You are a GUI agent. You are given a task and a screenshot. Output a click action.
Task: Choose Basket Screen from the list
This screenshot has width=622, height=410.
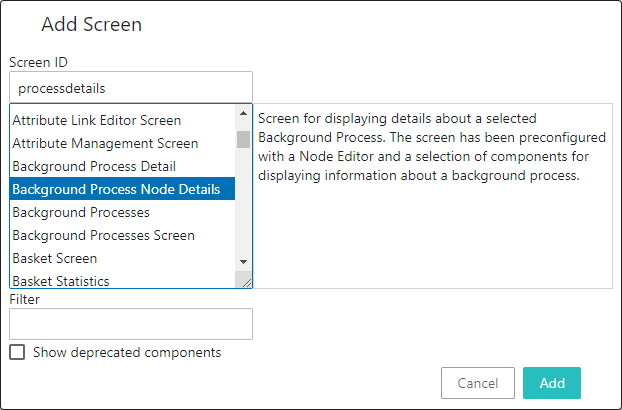pyautogui.click(x=55, y=258)
